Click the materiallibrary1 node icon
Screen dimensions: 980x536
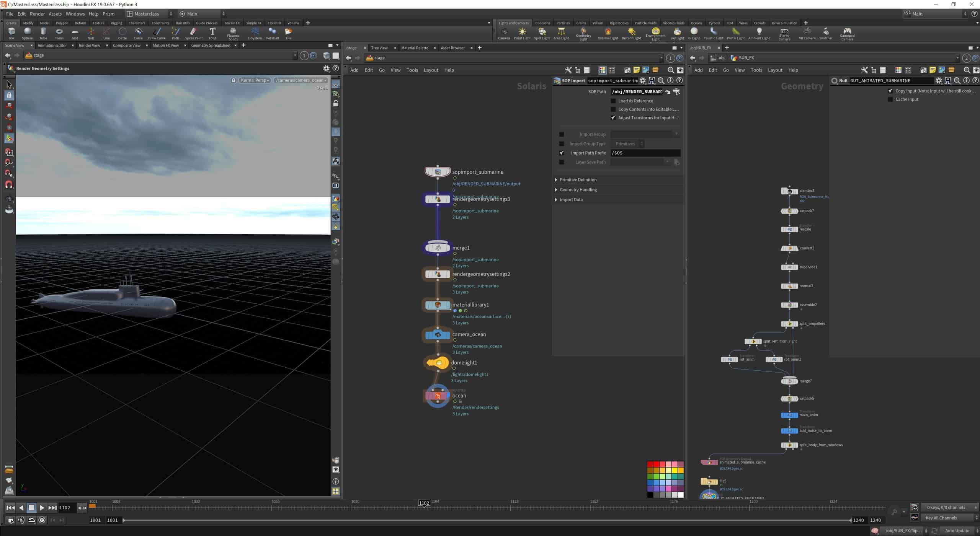point(438,305)
